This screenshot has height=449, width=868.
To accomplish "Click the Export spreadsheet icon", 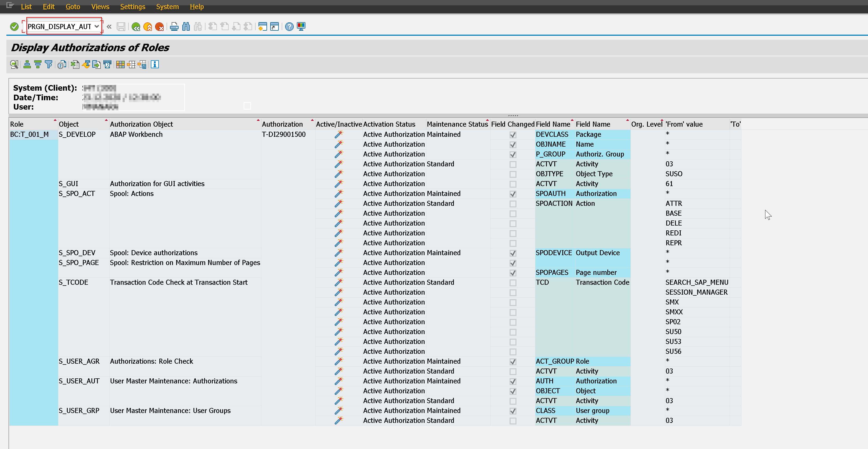I will tap(75, 64).
